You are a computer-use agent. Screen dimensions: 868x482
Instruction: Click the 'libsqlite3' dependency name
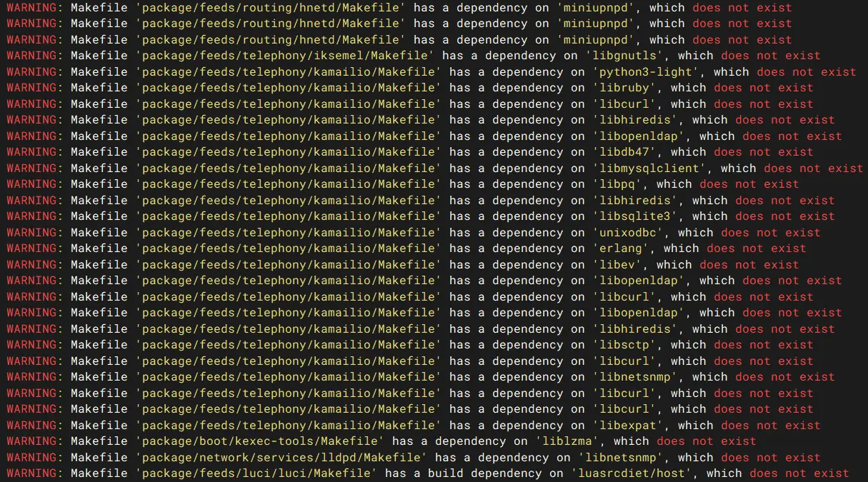coord(638,216)
